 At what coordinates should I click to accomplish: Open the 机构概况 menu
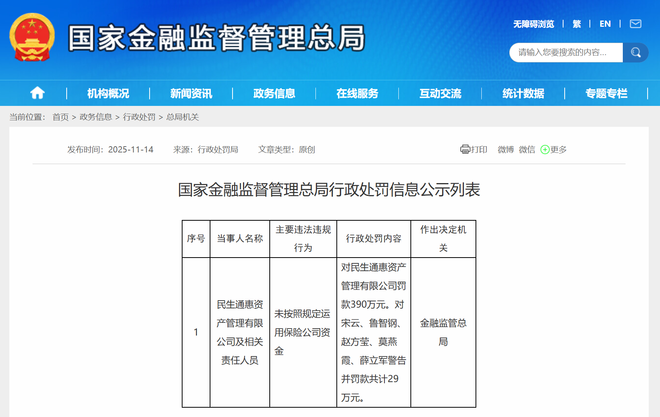click(x=108, y=93)
